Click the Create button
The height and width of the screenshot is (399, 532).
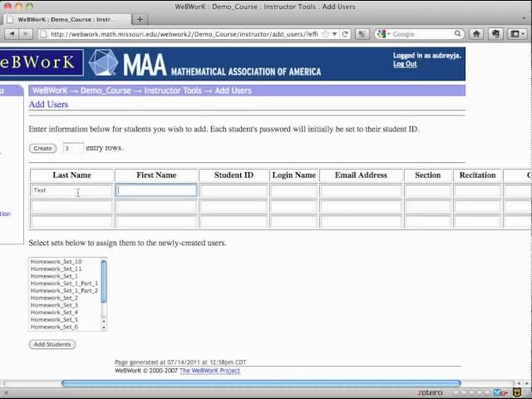[x=42, y=148]
